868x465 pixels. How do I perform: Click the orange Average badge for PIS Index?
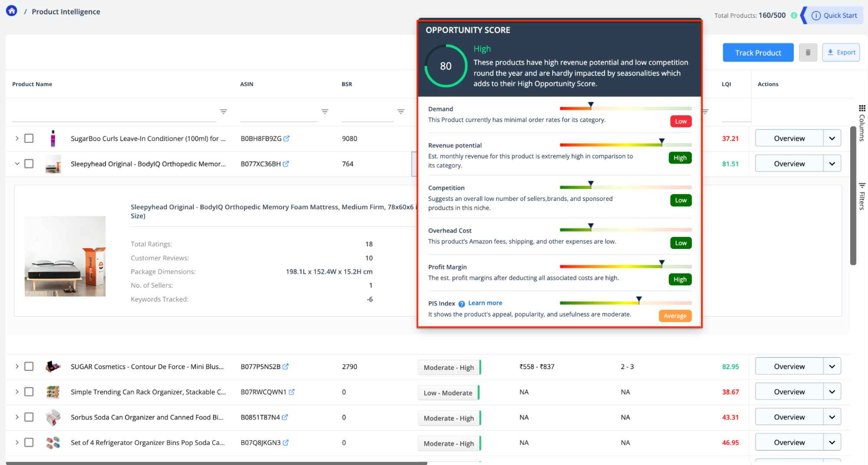(675, 316)
